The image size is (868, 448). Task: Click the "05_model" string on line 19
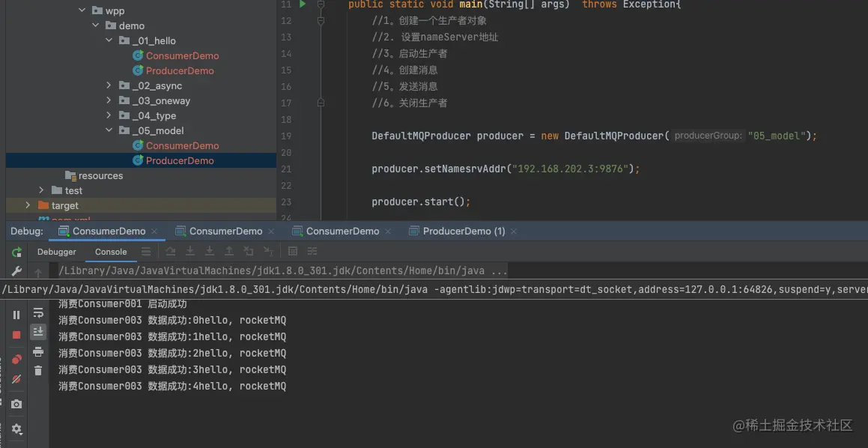pyautogui.click(x=777, y=136)
